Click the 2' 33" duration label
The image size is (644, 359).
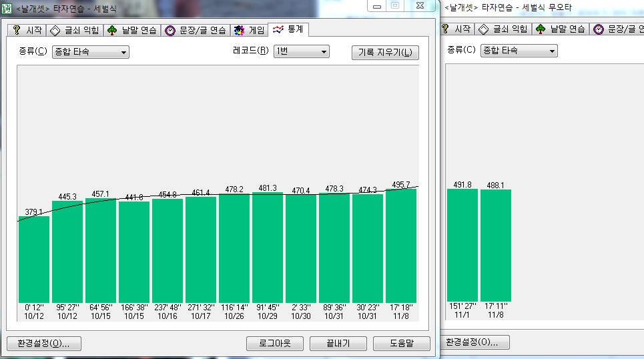300,307
